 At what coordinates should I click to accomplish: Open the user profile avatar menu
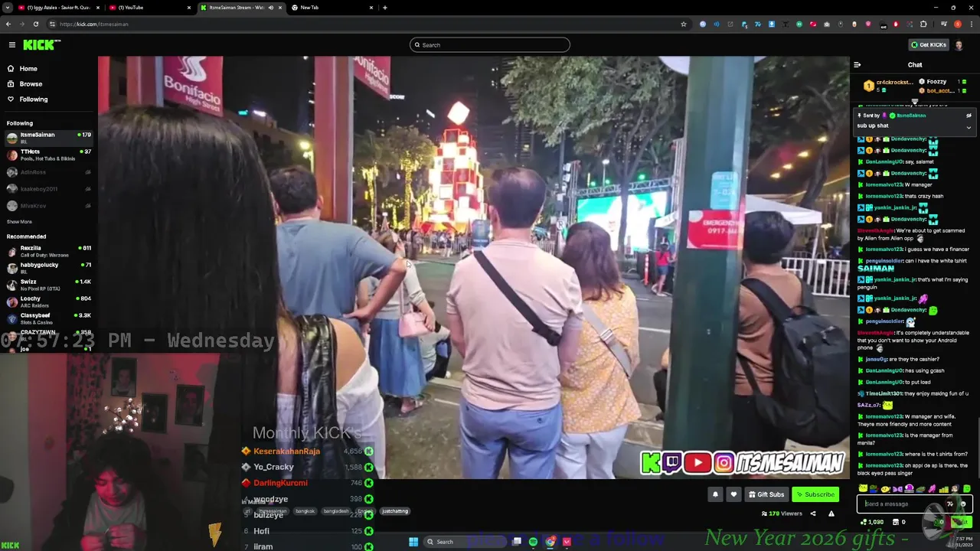[x=959, y=45]
